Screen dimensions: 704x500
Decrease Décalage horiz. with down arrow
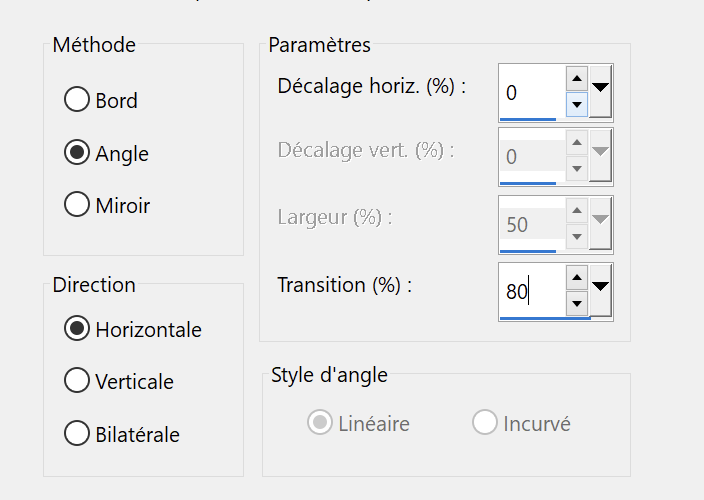coord(576,104)
